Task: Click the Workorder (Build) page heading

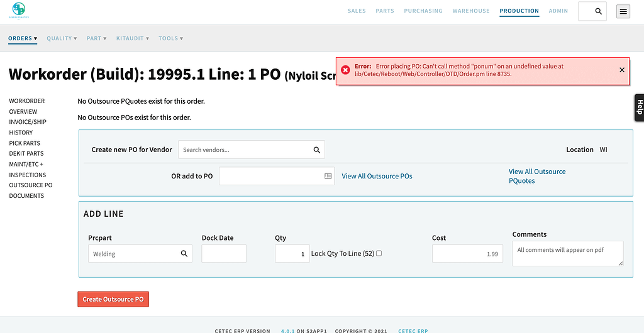Action: point(171,75)
